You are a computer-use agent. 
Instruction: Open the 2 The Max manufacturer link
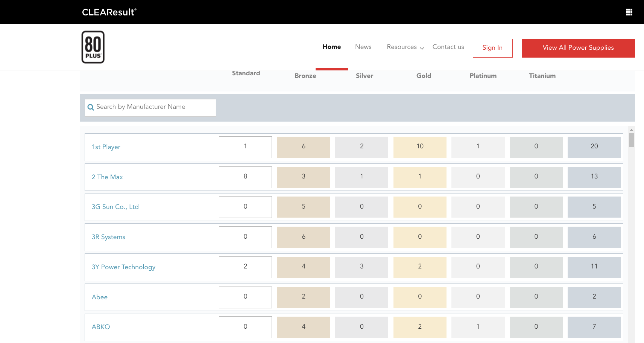107,177
